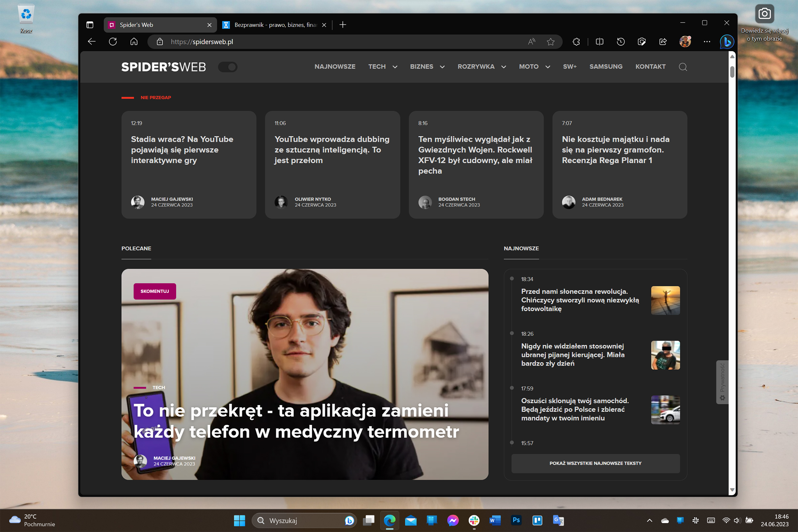Open the tab actions menu icon

(89, 25)
